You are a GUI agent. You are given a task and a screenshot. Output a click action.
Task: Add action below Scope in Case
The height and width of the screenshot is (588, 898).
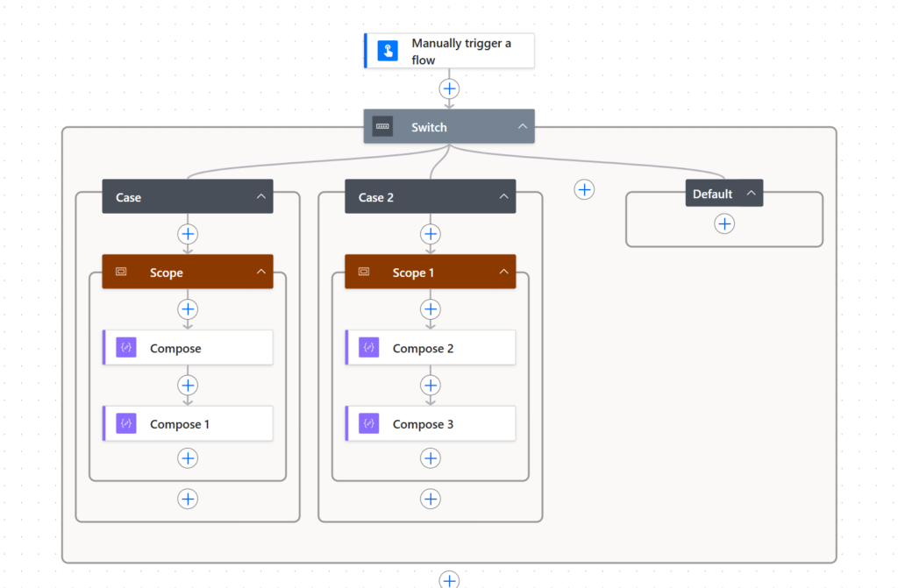pos(188,499)
